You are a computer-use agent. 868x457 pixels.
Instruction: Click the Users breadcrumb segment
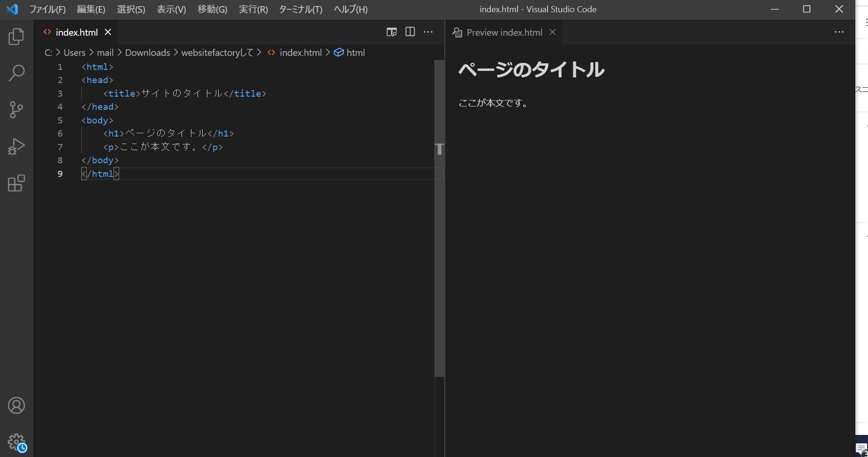coord(75,53)
